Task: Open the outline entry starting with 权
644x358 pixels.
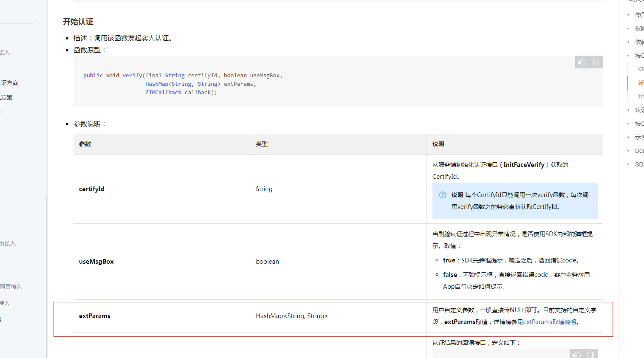Action: 639,28
